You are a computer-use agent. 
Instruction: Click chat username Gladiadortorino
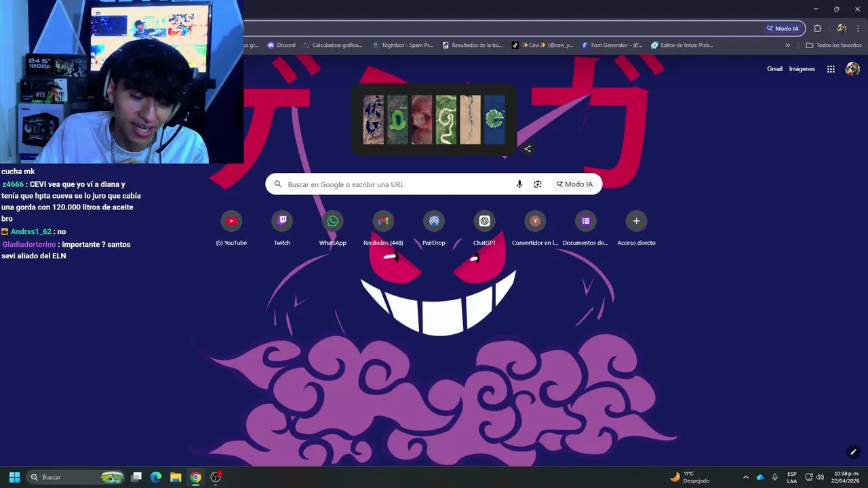29,245
